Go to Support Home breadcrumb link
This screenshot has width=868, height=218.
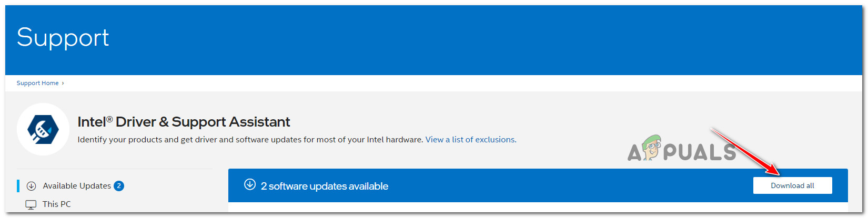coord(37,83)
